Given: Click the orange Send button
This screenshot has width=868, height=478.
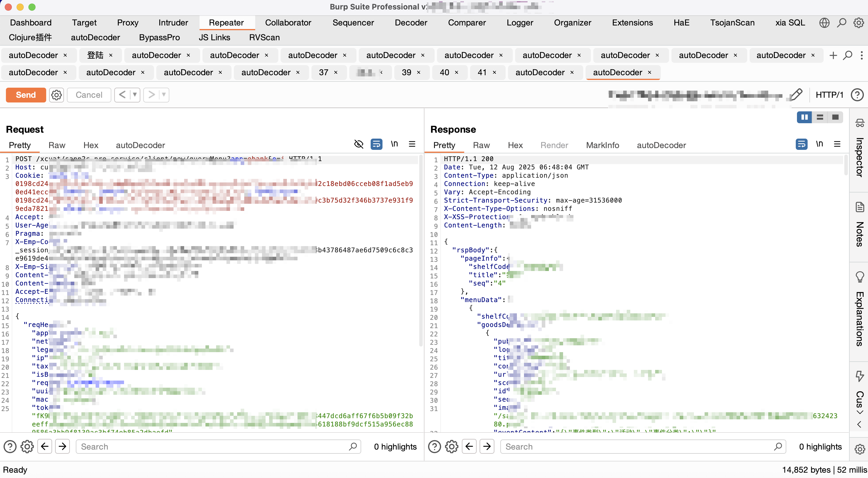Looking at the screenshot, I should (x=26, y=95).
